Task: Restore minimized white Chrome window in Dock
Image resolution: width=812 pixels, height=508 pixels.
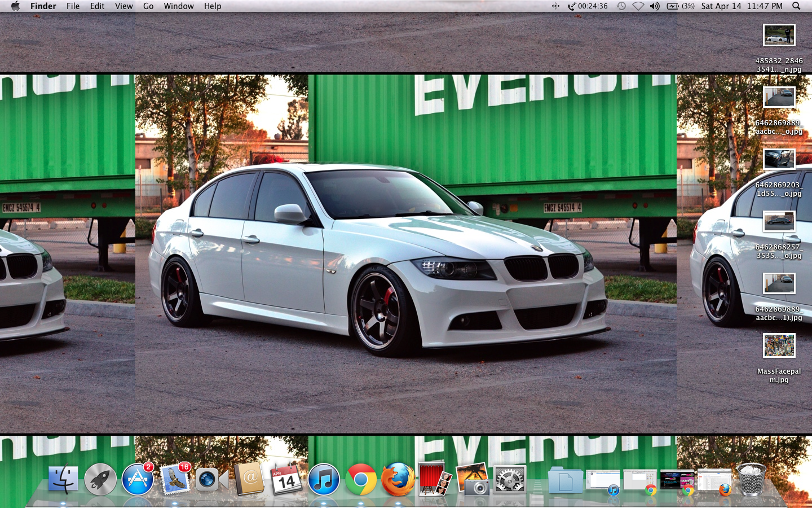Action: 640,481
